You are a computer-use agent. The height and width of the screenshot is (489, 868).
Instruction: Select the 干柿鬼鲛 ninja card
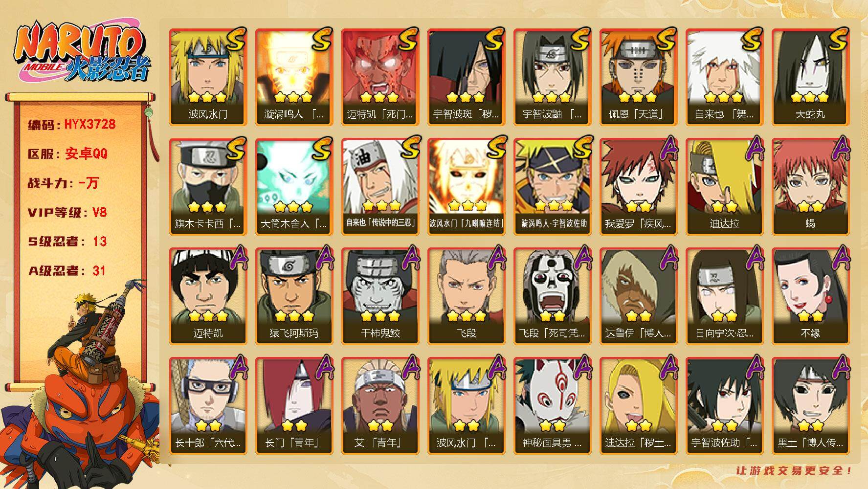[x=380, y=296]
